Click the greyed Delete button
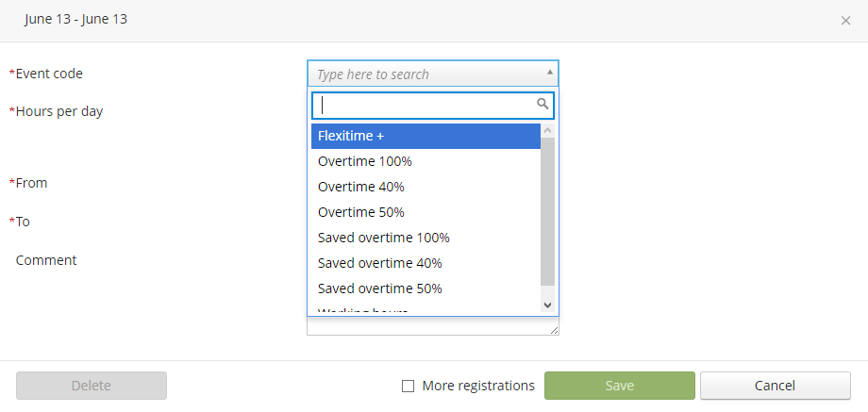868x412 pixels. click(92, 386)
